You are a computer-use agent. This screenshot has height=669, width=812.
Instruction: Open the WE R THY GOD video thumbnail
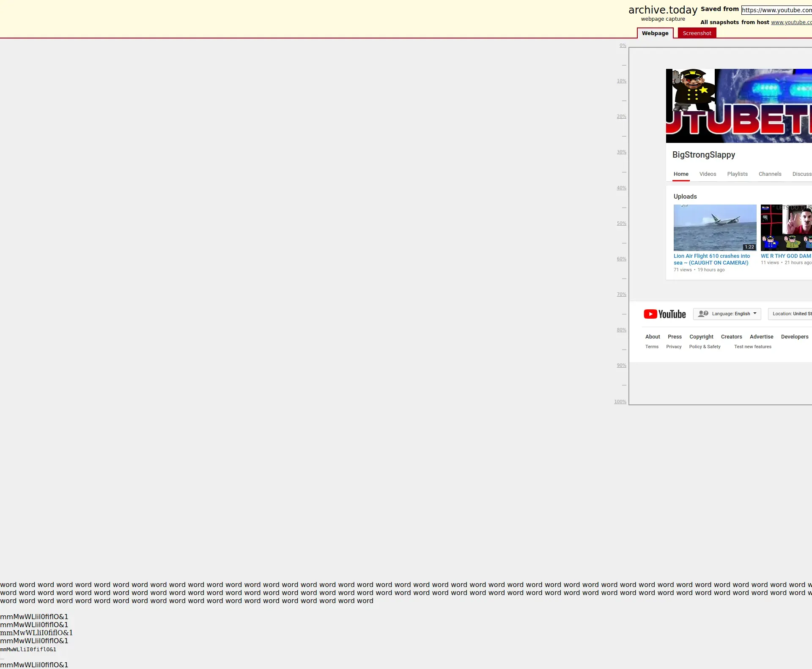coord(786,227)
